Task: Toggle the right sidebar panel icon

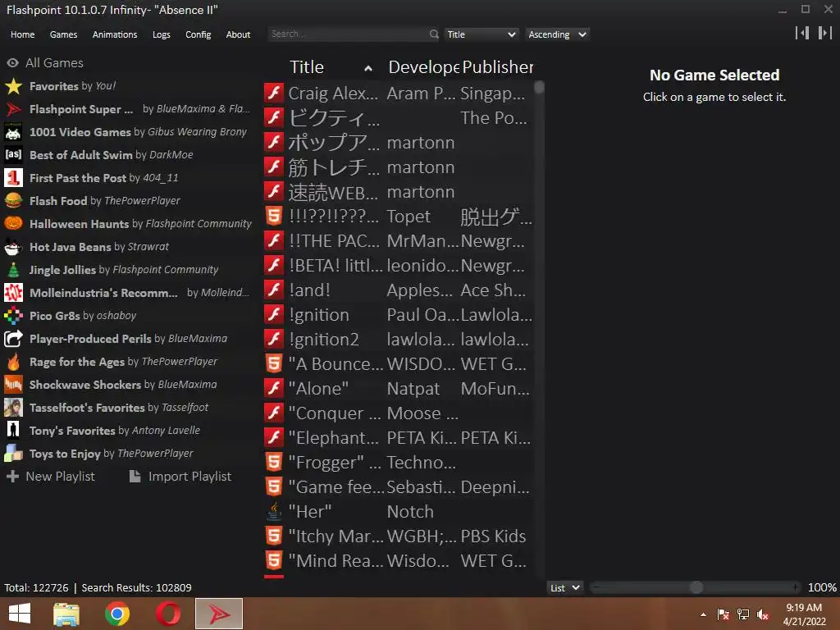Action: click(825, 33)
